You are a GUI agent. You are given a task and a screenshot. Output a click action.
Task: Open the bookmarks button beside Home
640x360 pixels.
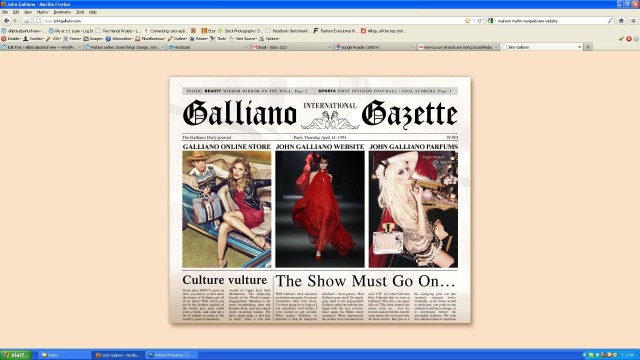coord(633,20)
